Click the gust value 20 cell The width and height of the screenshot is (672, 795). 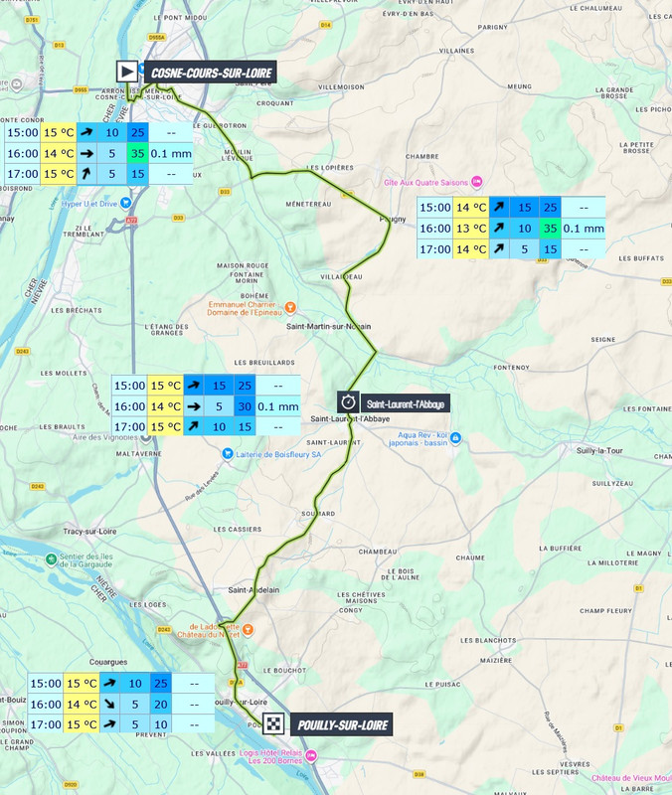(161, 705)
